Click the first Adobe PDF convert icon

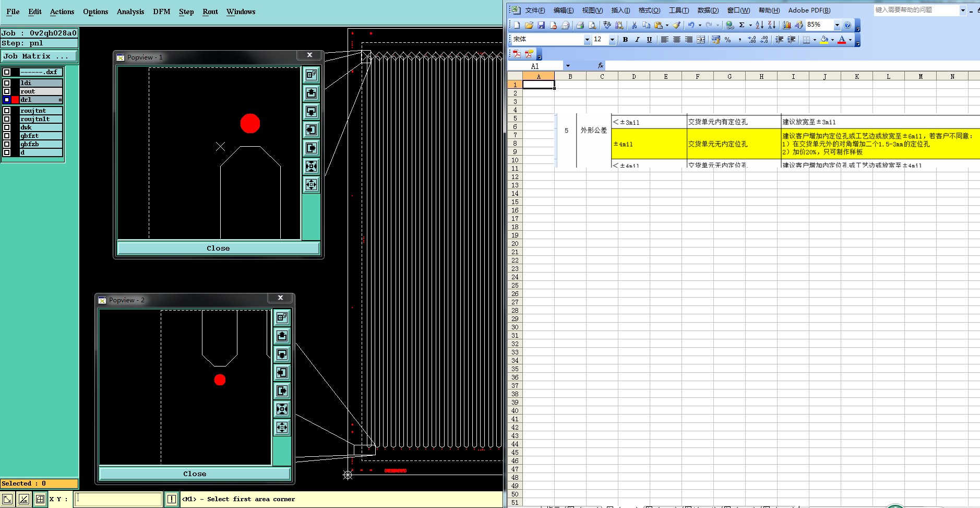click(x=517, y=54)
